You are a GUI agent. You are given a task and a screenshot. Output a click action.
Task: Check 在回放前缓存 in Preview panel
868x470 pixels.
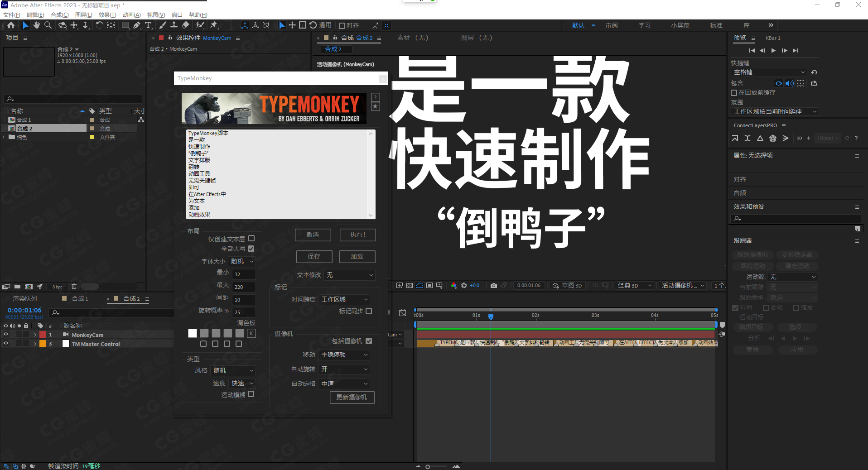click(x=734, y=93)
